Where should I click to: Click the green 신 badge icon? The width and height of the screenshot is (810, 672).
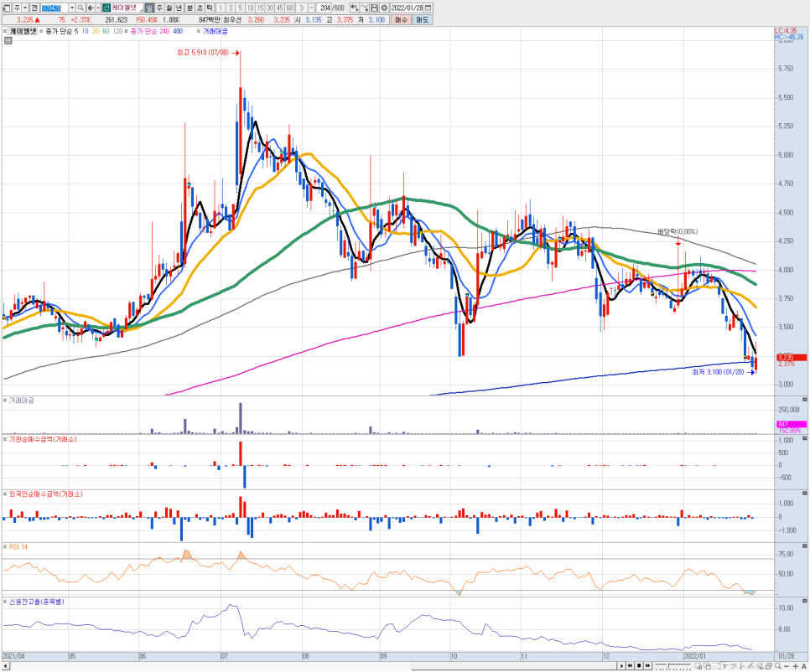tap(106, 8)
